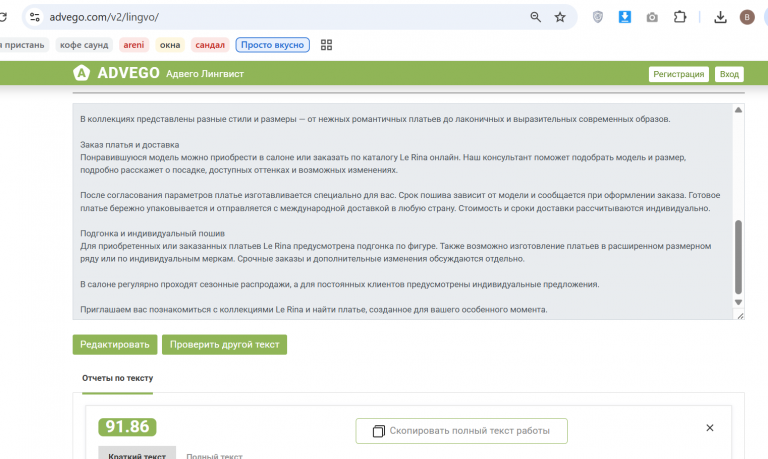
Task: Click the Редактировать button
Action: [115, 345]
